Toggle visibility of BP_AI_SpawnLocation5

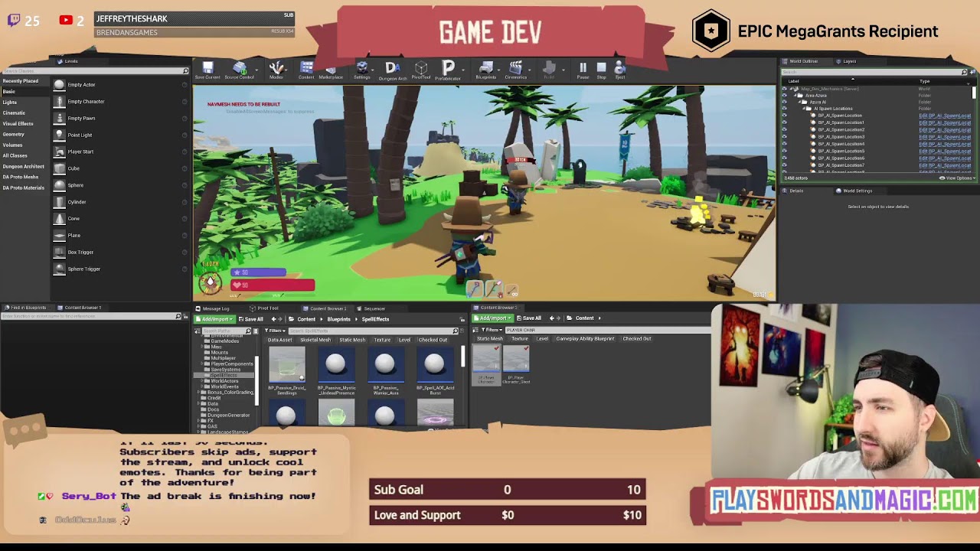point(784,151)
